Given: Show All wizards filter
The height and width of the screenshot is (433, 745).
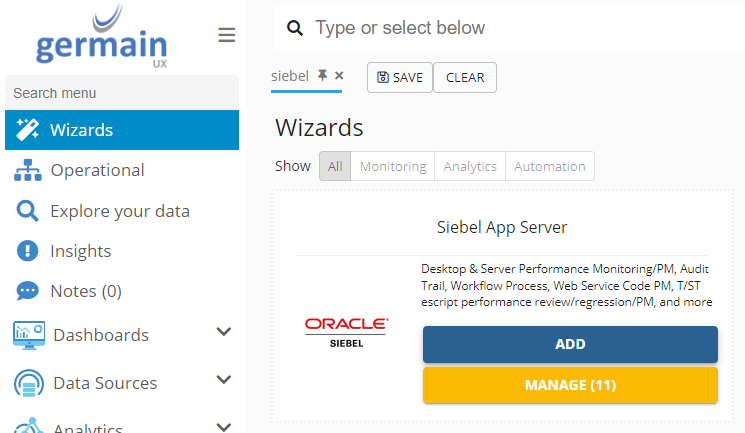Looking at the screenshot, I should pyautogui.click(x=335, y=166).
